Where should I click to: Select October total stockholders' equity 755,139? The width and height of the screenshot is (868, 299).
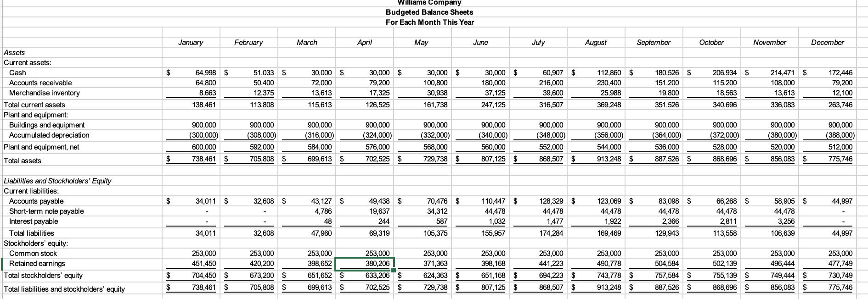coord(725,275)
